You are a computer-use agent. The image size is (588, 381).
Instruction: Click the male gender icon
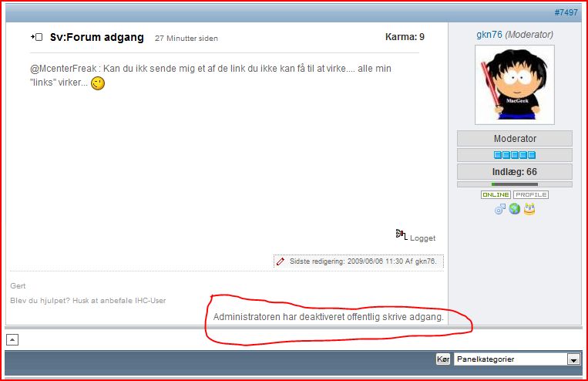(x=500, y=209)
